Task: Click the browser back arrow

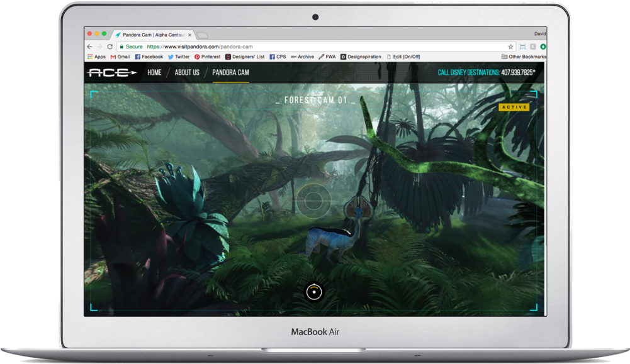Action: (x=89, y=47)
